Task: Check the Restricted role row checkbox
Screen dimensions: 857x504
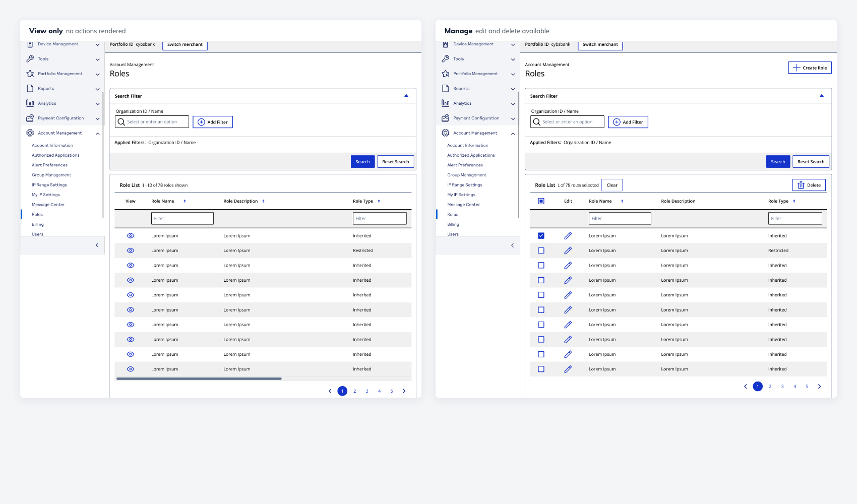Action: 541,250
